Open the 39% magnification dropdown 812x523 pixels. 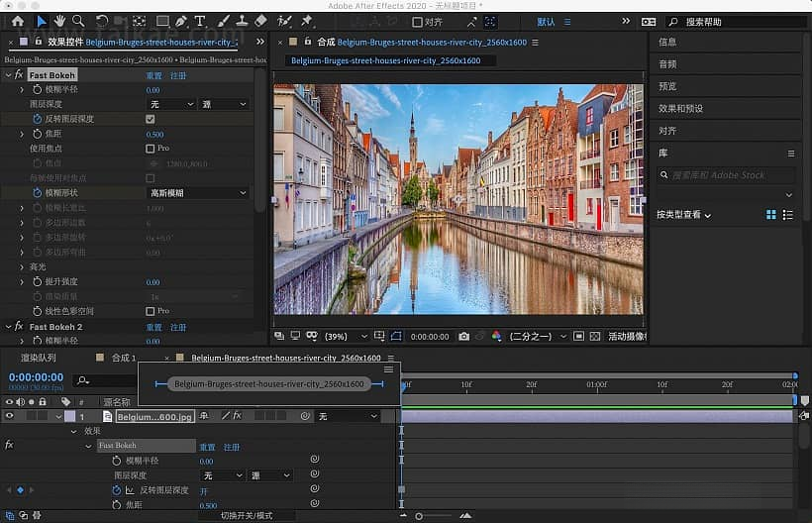coord(346,337)
